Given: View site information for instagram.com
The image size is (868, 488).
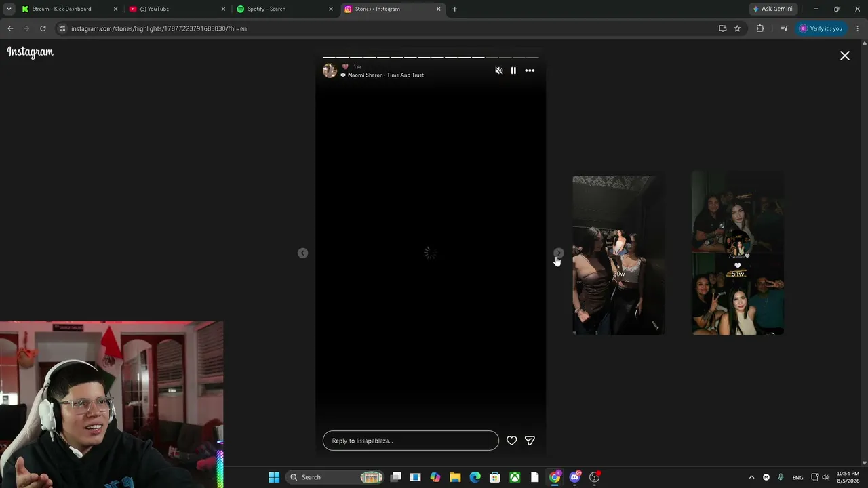Looking at the screenshot, I should 62,28.
